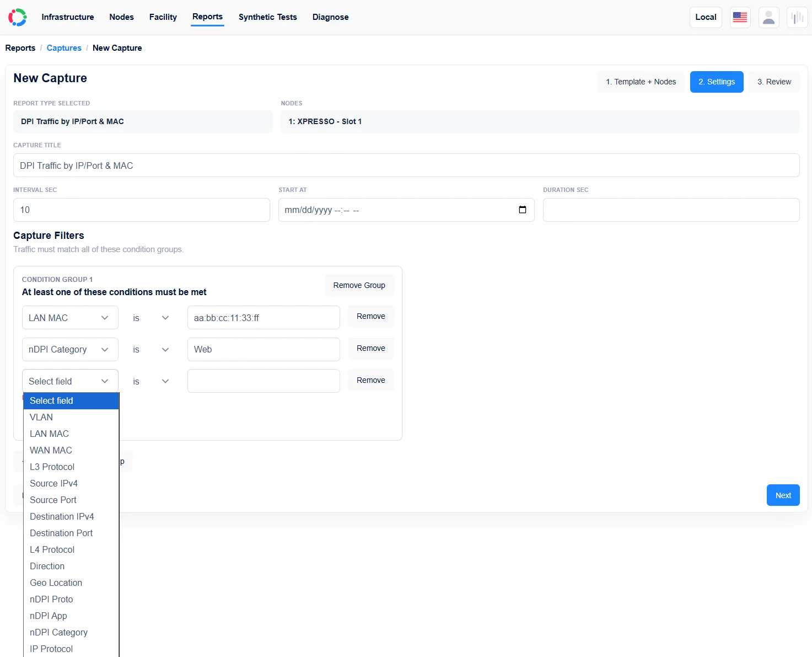The image size is (812, 657).
Task: Expand the LAN MAC field dropdown
Action: 70,318
